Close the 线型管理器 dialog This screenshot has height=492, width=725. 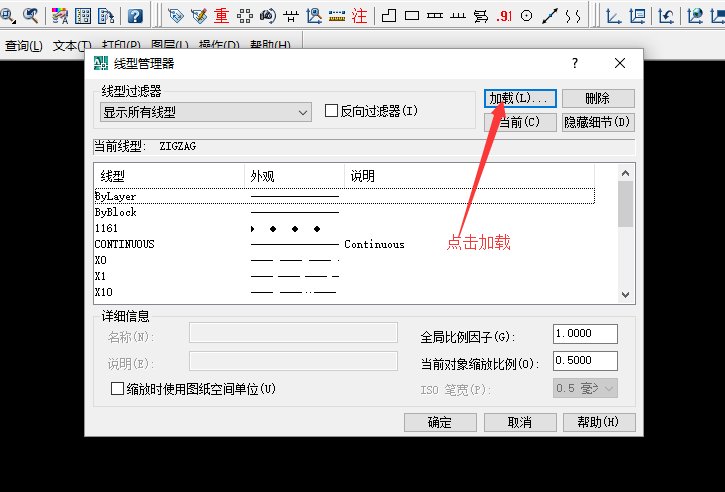click(620, 63)
